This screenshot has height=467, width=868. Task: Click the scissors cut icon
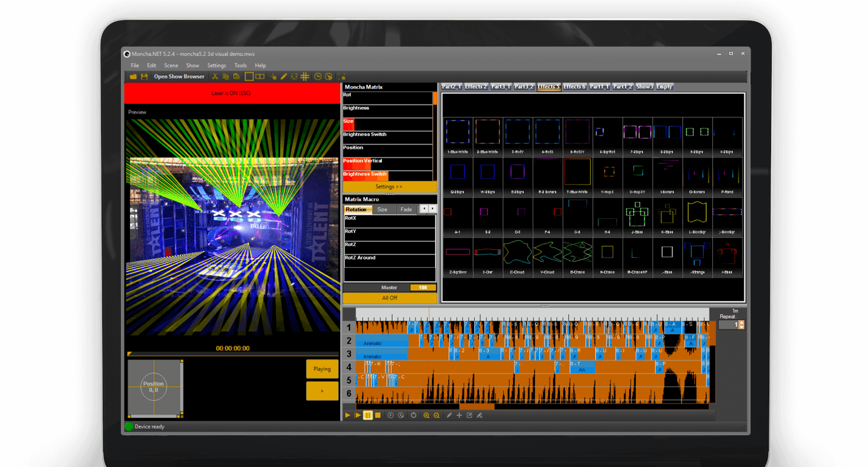[x=215, y=76]
